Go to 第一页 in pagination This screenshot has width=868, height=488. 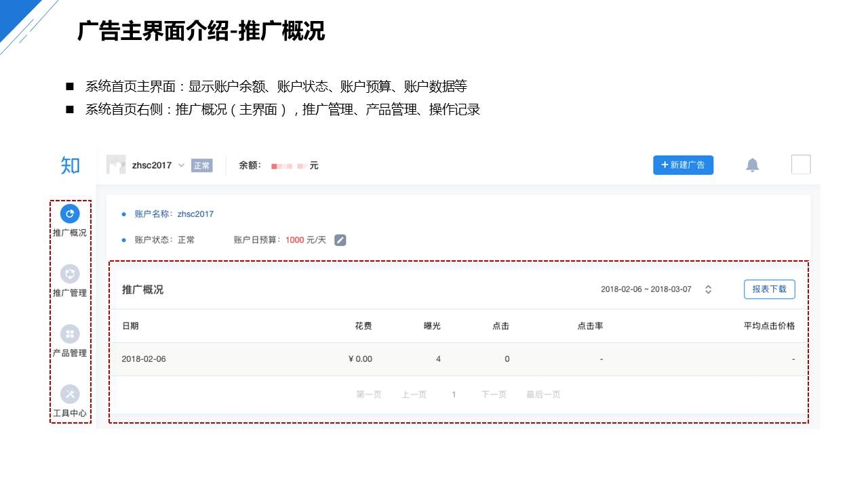pyautogui.click(x=369, y=394)
